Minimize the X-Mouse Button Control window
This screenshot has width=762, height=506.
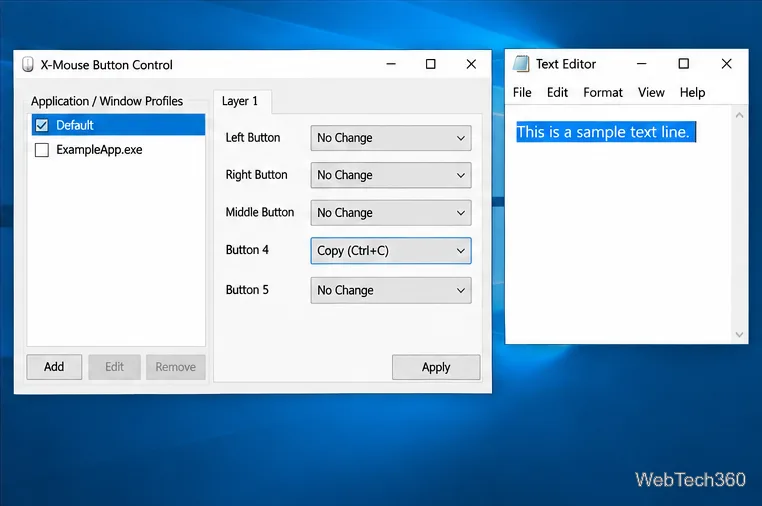(391, 64)
